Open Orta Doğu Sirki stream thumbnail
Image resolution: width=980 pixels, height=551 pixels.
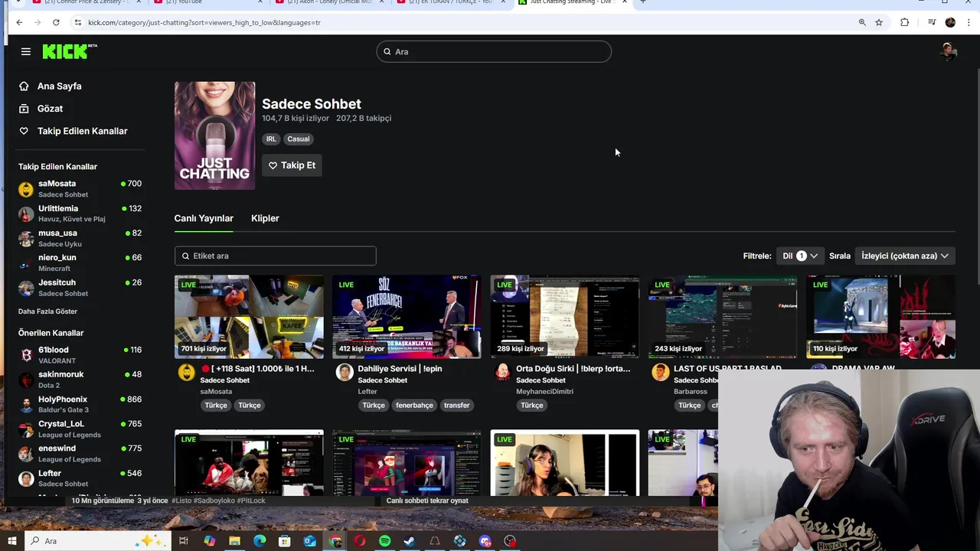565,317
